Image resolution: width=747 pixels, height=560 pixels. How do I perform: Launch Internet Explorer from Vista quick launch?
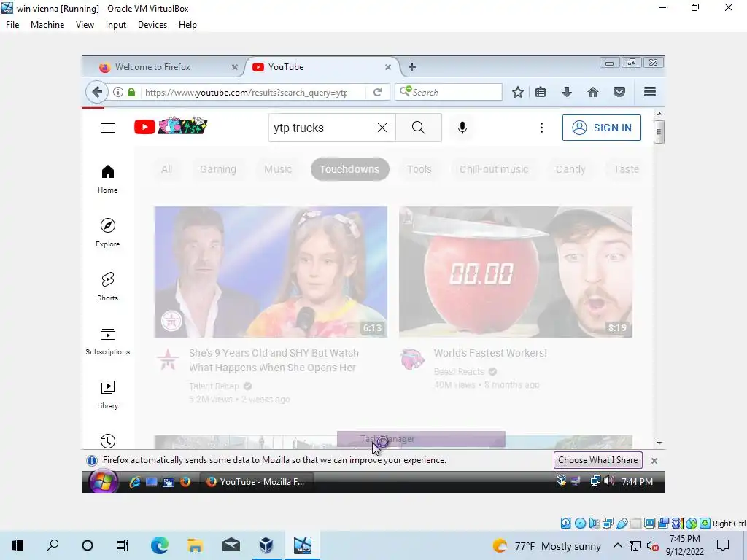pos(135,482)
